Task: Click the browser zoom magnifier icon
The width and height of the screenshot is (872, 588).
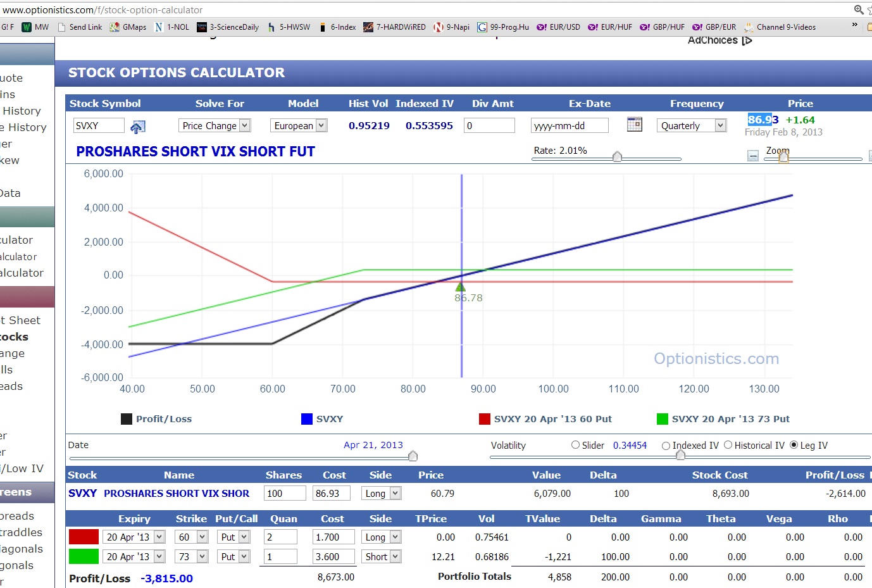Action: (859, 9)
